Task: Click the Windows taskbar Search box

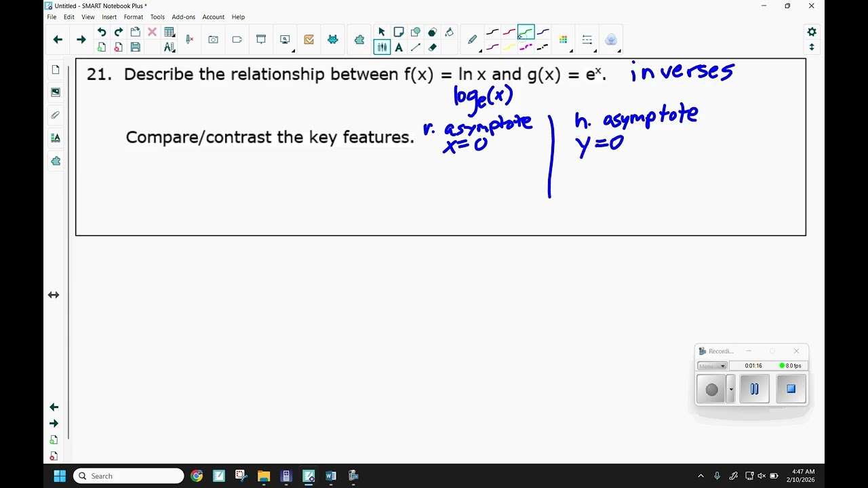Action: tap(129, 476)
